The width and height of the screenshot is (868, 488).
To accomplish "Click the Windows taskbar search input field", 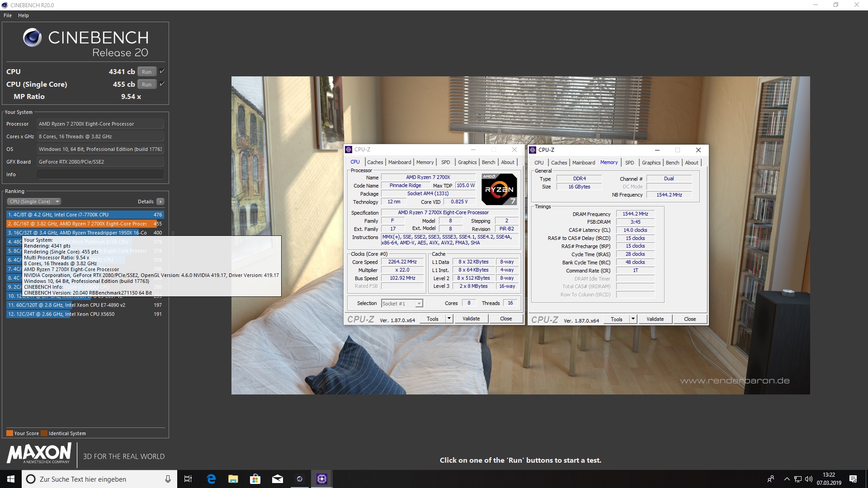I will click(x=99, y=479).
